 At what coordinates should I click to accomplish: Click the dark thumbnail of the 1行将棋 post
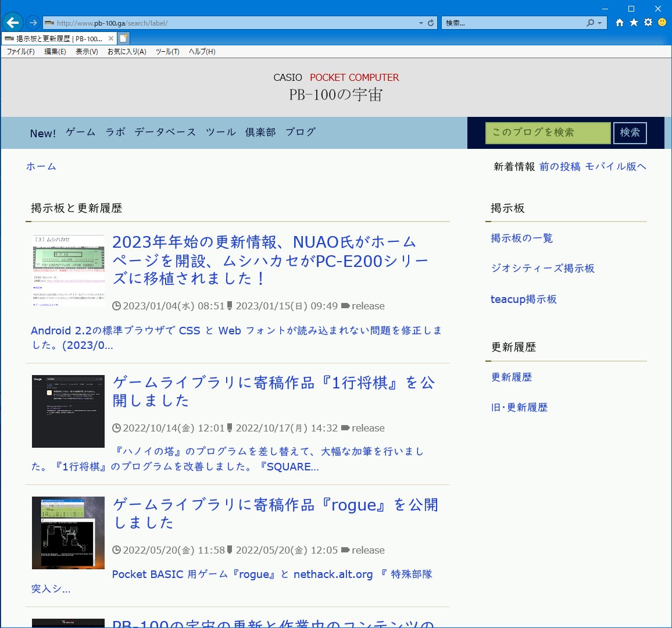[68, 412]
